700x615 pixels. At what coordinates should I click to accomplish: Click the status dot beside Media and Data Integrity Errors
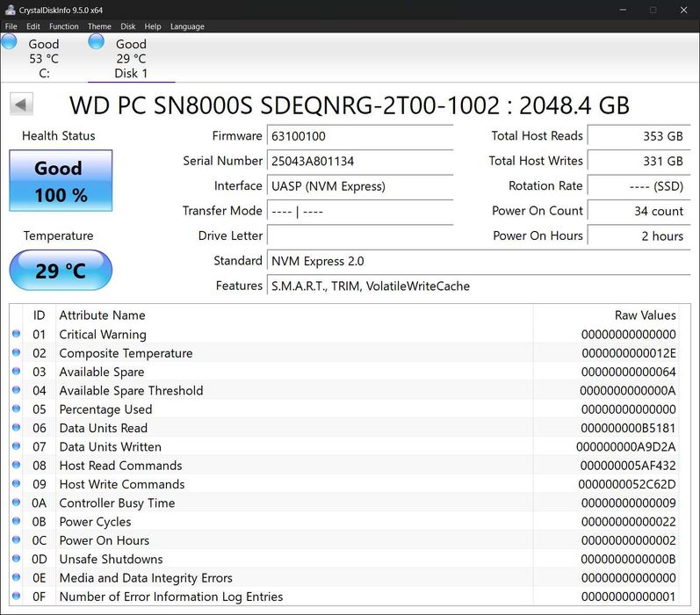[x=17, y=577]
